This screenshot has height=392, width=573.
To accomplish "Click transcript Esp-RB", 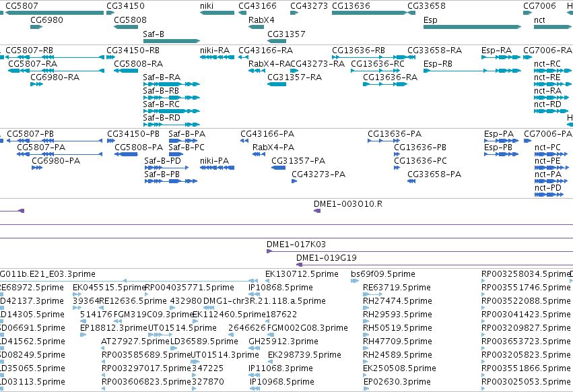I will (472, 71).
